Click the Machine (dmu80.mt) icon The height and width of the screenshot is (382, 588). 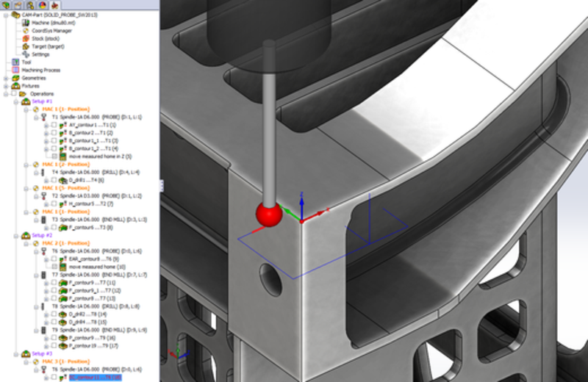(x=26, y=23)
